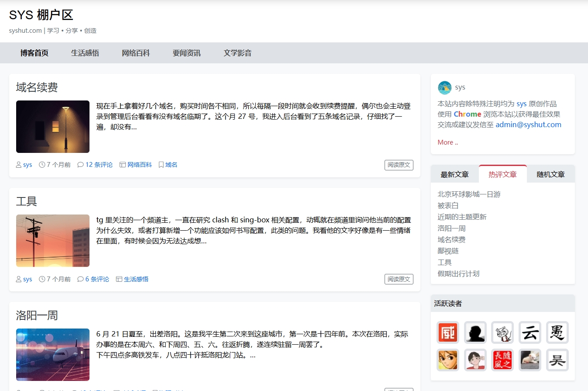Click the category folder icon before 网络百科 label
Screen dimensions: 588x391
122,164
